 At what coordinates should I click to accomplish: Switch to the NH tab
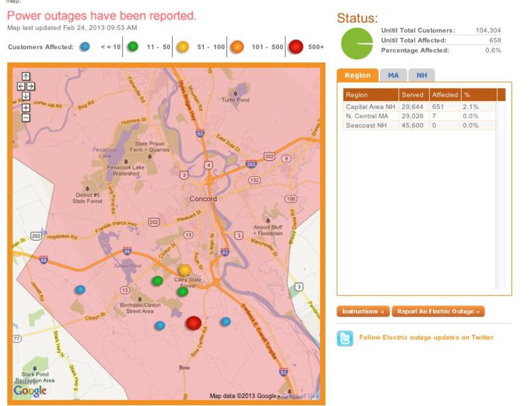click(x=422, y=76)
